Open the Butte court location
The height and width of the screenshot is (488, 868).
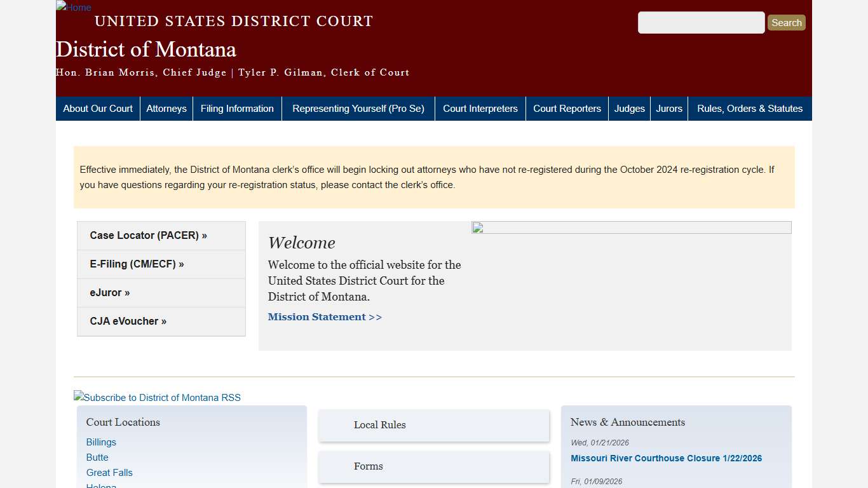point(97,457)
